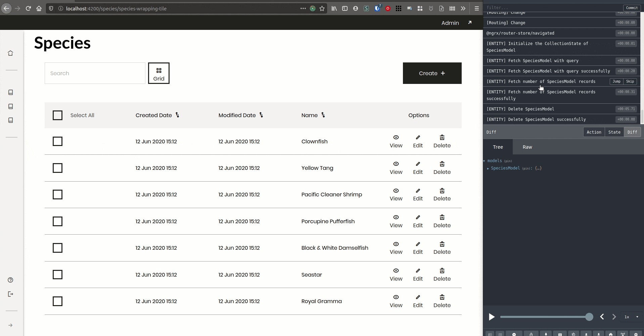Open the 1x playback speed dropdown
The image size is (644, 336).
point(631,317)
